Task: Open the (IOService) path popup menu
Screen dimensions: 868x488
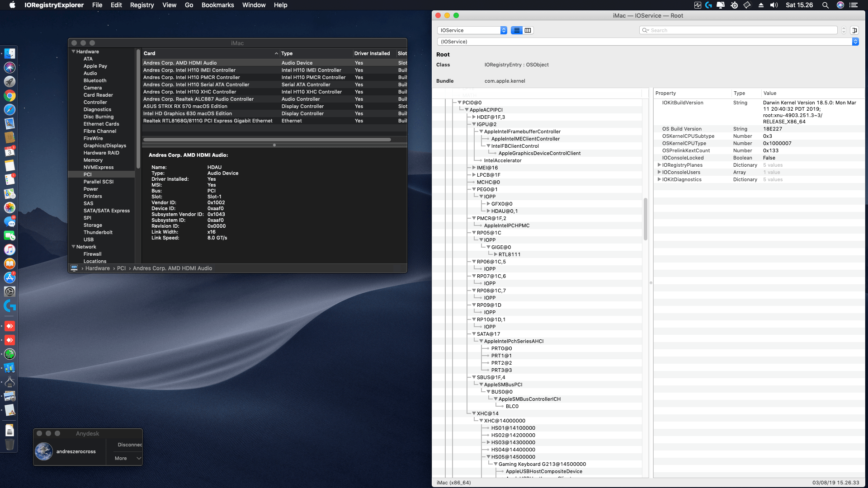Action: (647, 42)
